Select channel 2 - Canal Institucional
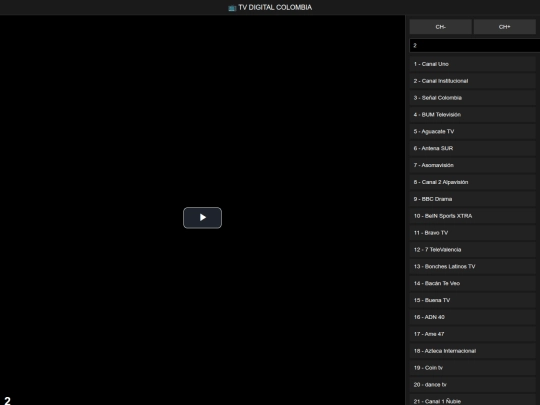The image size is (540, 405). tap(472, 81)
